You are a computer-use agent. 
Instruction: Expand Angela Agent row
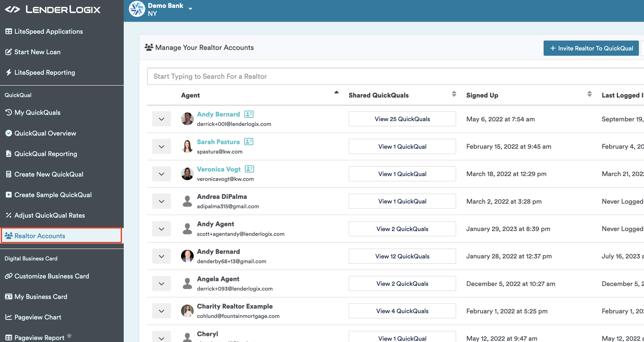(x=162, y=283)
